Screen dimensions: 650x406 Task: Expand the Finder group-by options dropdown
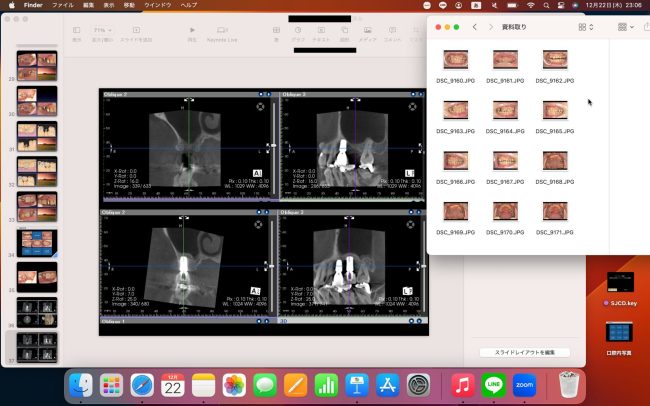(626, 27)
